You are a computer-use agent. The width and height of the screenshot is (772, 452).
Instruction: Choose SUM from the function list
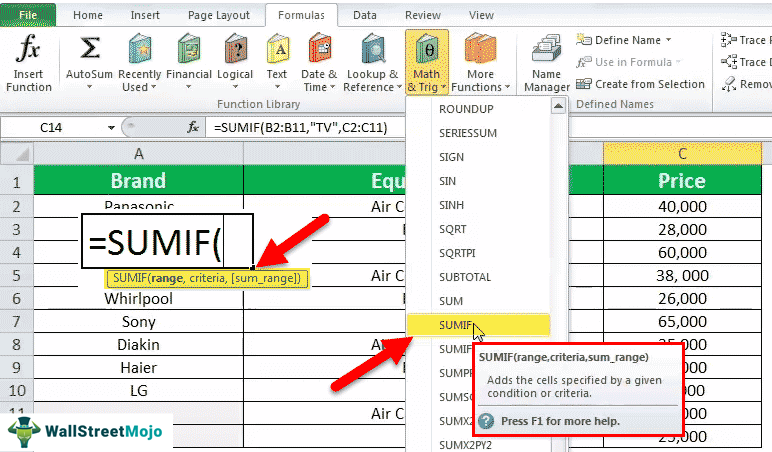451,301
